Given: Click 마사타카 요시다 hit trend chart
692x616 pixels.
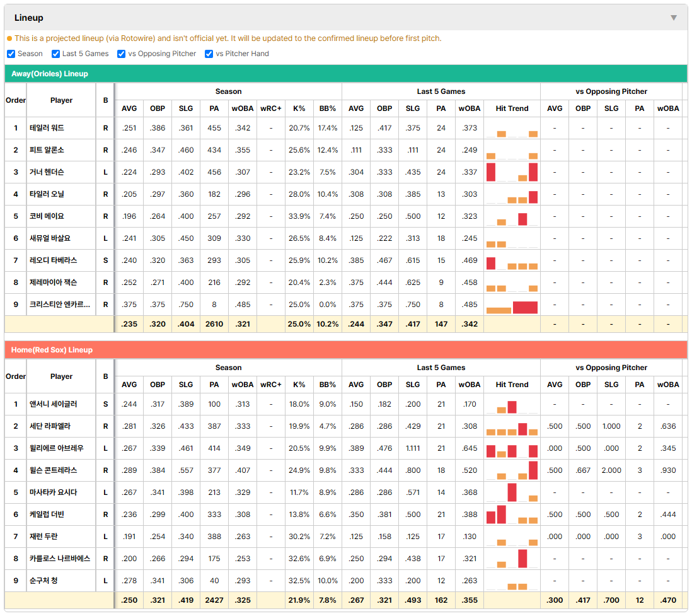Looking at the screenshot, I should point(512,492).
